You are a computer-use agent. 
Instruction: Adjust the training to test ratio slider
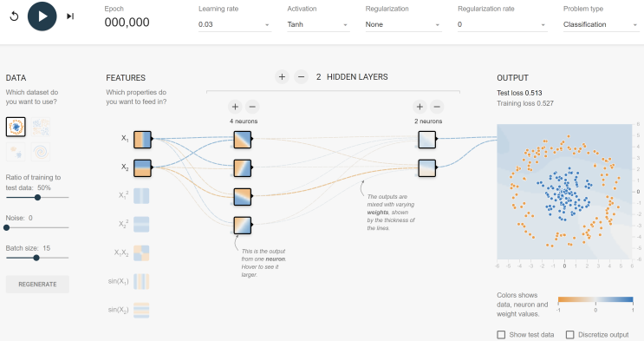pyautogui.click(x=37, y=198)
